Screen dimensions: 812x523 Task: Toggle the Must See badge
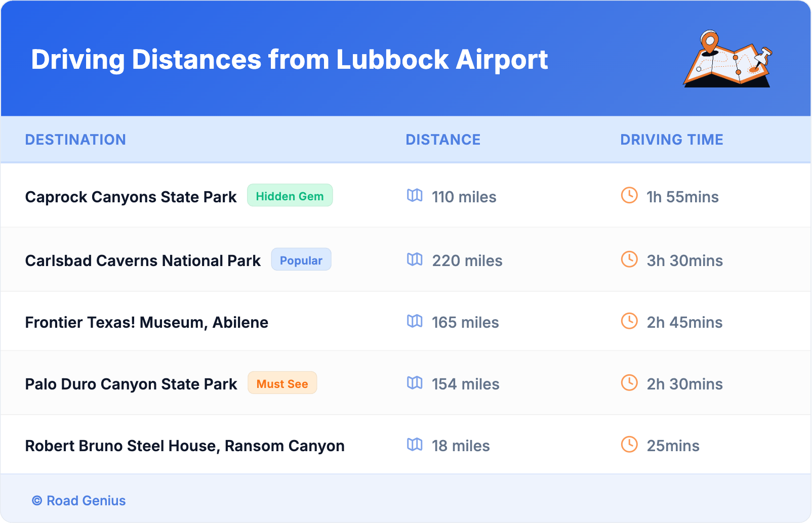(282, 383)
